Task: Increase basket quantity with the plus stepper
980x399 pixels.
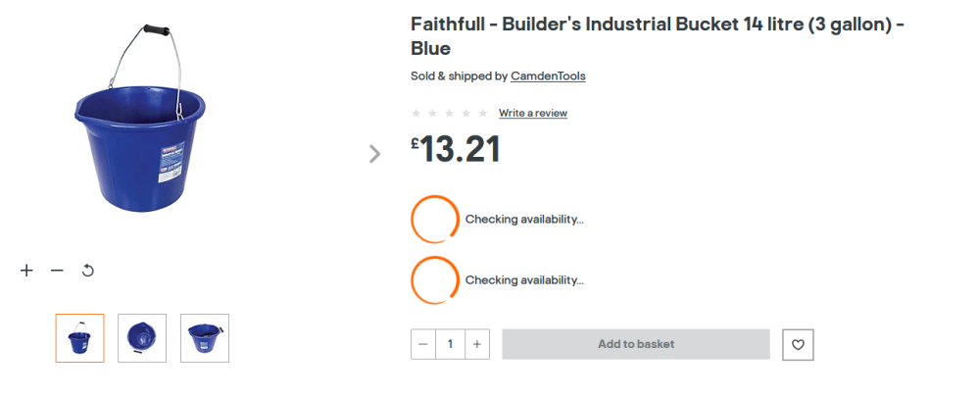Action: click(477, 344)
